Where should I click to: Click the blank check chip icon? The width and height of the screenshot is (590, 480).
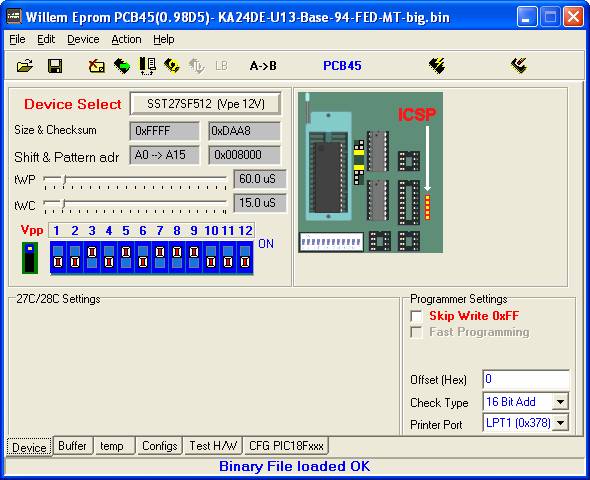(x=147, y=66)
